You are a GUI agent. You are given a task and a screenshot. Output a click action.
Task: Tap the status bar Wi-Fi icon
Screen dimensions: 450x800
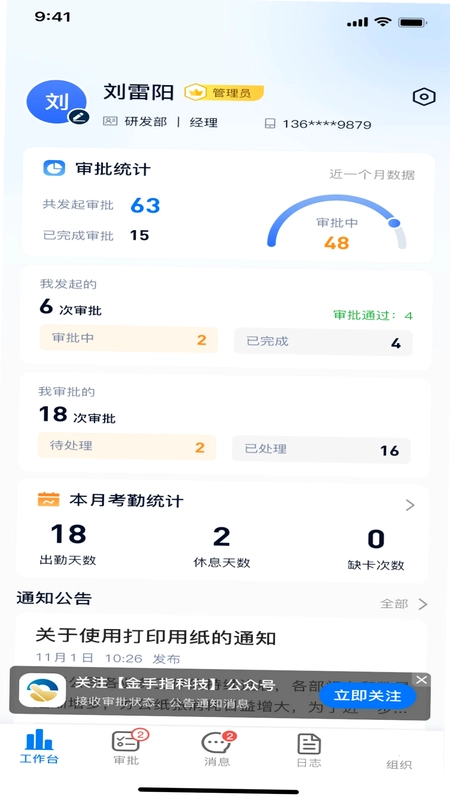382,22
